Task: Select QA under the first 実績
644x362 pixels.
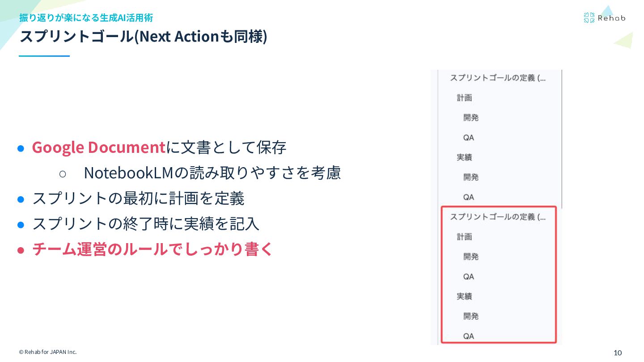Action: point(469,197)
